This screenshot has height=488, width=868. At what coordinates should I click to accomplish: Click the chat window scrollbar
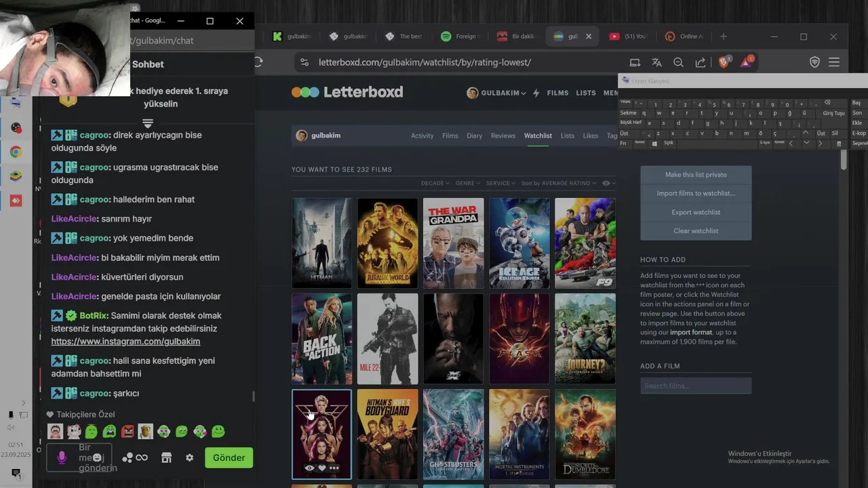[x=254, y=396]
